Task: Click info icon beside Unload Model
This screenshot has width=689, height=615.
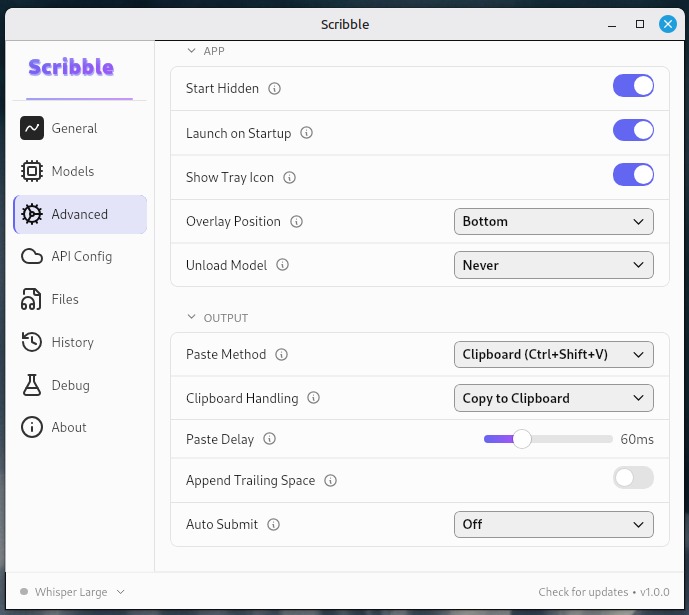Action: [282, 265]
